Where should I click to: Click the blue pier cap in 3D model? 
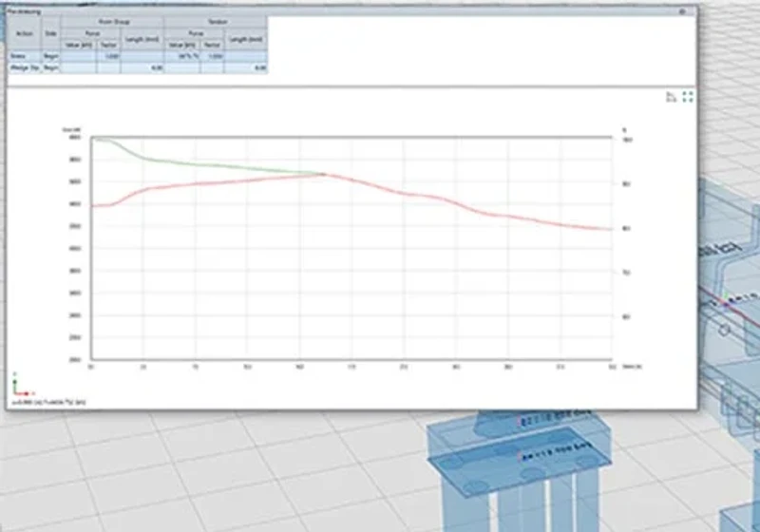(519, 455)
